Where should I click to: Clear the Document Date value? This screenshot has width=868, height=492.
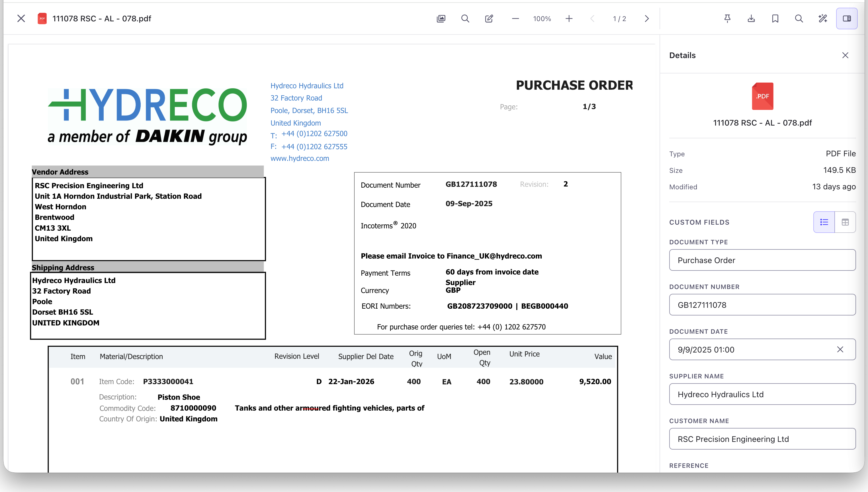coord(840,349)
